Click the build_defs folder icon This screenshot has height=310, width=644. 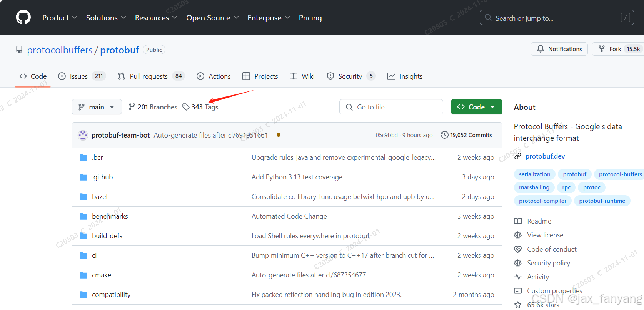83,236
